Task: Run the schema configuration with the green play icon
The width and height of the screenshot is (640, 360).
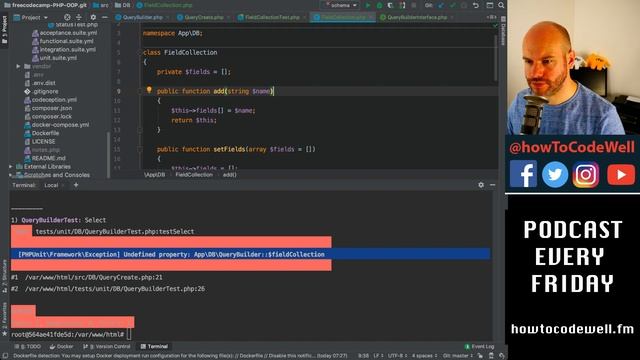Action: (368, 5)
